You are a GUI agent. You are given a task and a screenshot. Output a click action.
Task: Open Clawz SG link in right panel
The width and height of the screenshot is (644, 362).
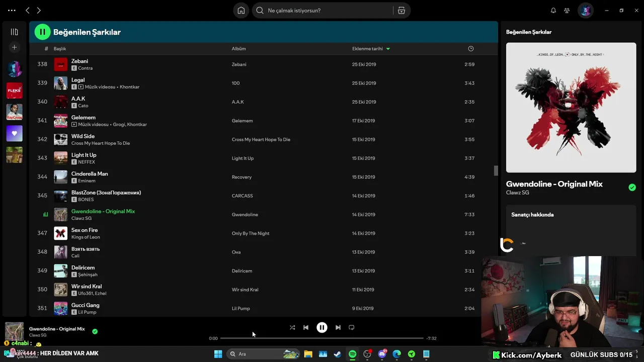(517, 193)
